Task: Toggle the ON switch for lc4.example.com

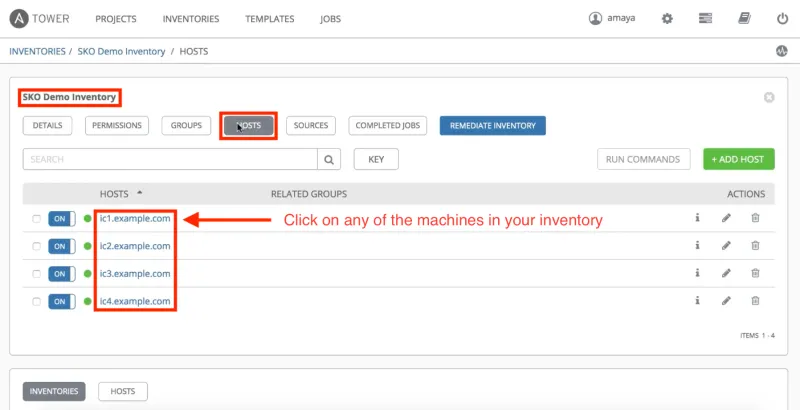Action: [x=62, y=301]
